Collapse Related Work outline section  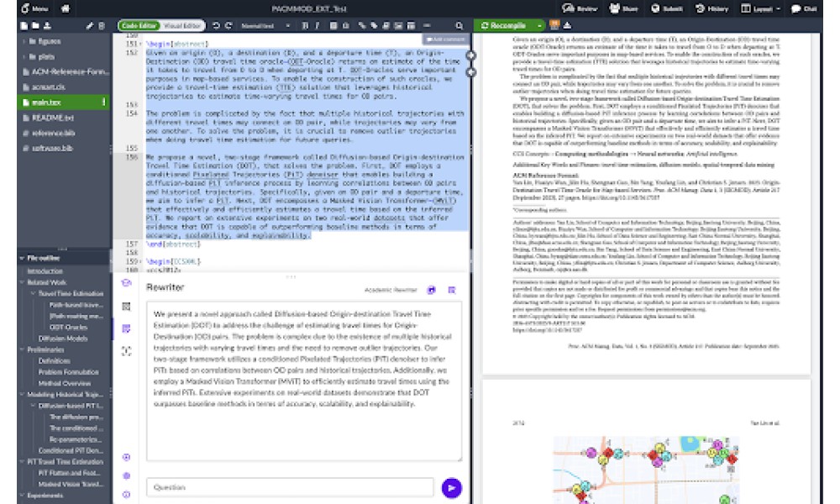(x=23, y=282)
